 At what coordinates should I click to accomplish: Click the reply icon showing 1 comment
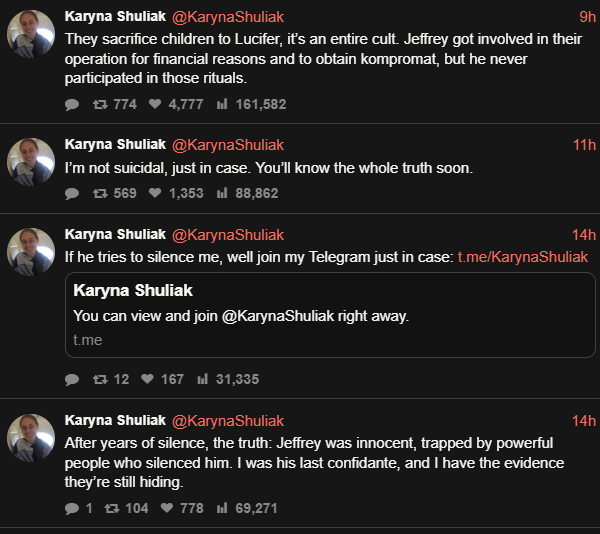click(71, 508)
